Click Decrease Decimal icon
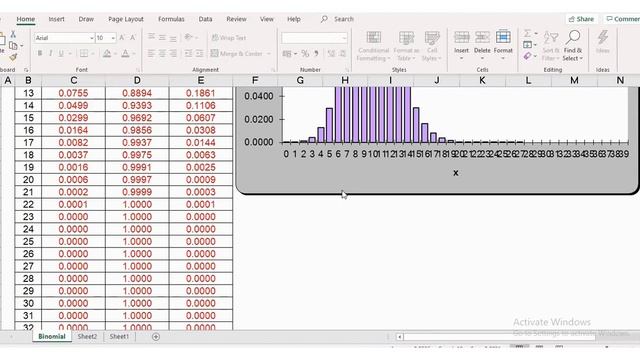 (x=342, y=53)
